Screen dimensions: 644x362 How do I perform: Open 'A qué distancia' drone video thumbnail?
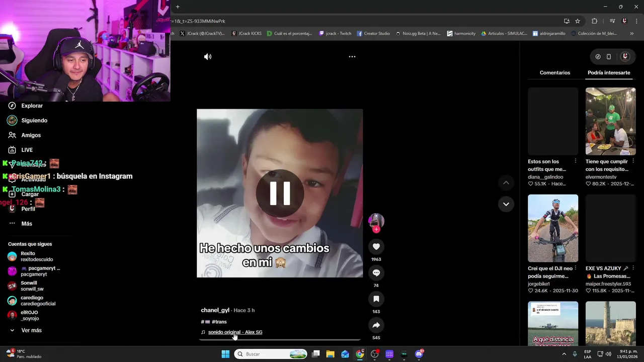[553, 323]
